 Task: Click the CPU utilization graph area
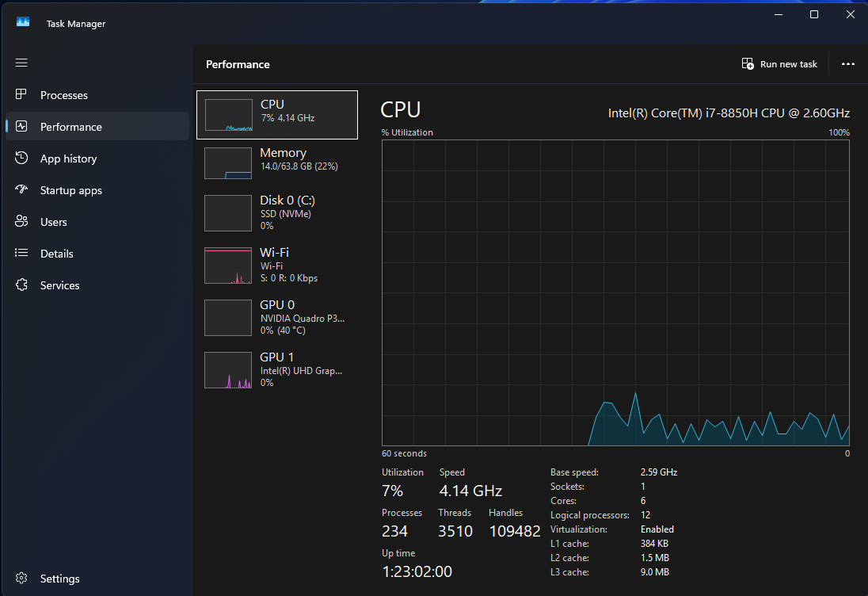coord(615,292)
